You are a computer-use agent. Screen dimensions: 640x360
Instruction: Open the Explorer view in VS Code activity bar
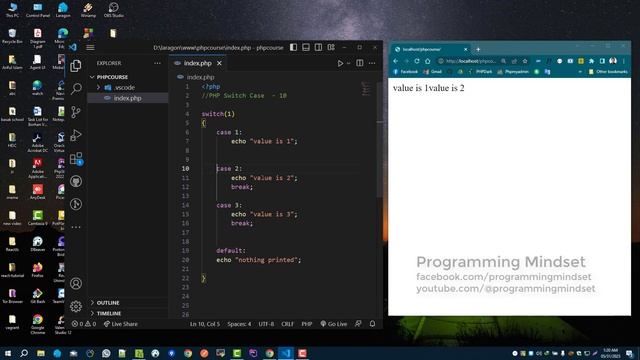(x=76, y=66)
